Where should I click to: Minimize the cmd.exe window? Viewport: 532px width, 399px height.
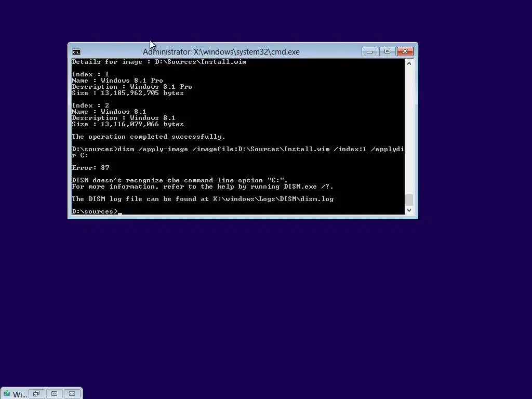pyautogui.click(x=370, y=51)
